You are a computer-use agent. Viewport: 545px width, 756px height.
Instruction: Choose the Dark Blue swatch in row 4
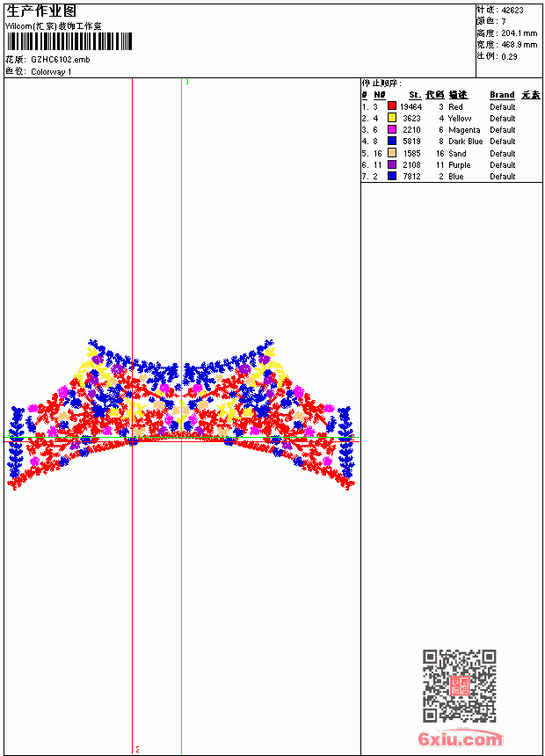tap(392, 141)
